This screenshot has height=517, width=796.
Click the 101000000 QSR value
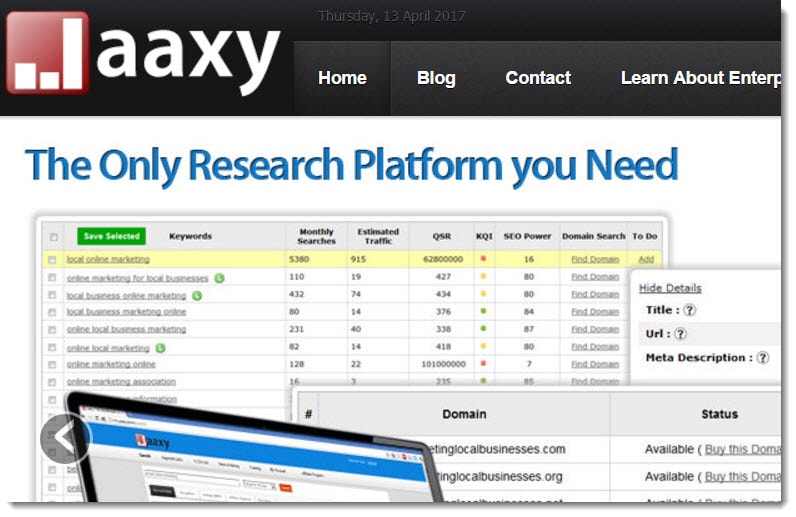point(443,364)
